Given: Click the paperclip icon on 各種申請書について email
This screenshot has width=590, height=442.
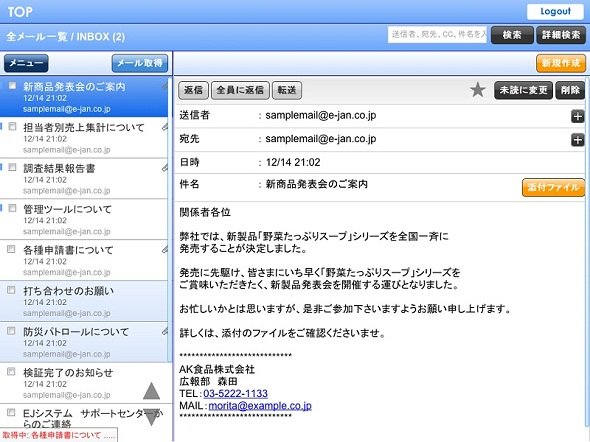Looking at the screenshot, I should (x=164, y=249).
